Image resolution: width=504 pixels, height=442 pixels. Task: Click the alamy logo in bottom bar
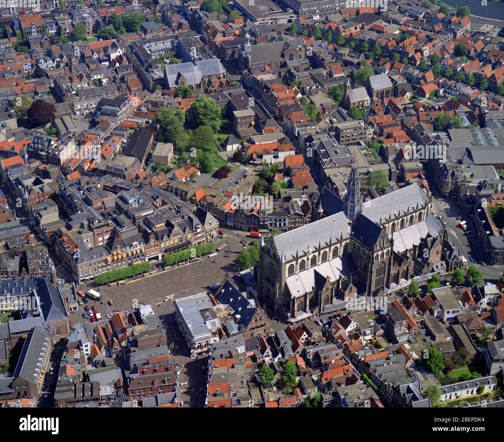[39, 424]
